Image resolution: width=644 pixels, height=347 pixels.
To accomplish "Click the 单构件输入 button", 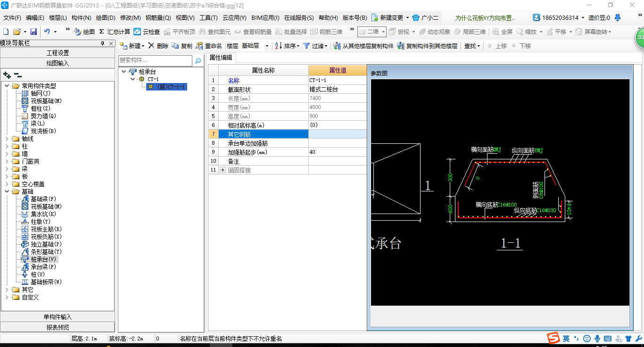I will [x=58, y=317].
